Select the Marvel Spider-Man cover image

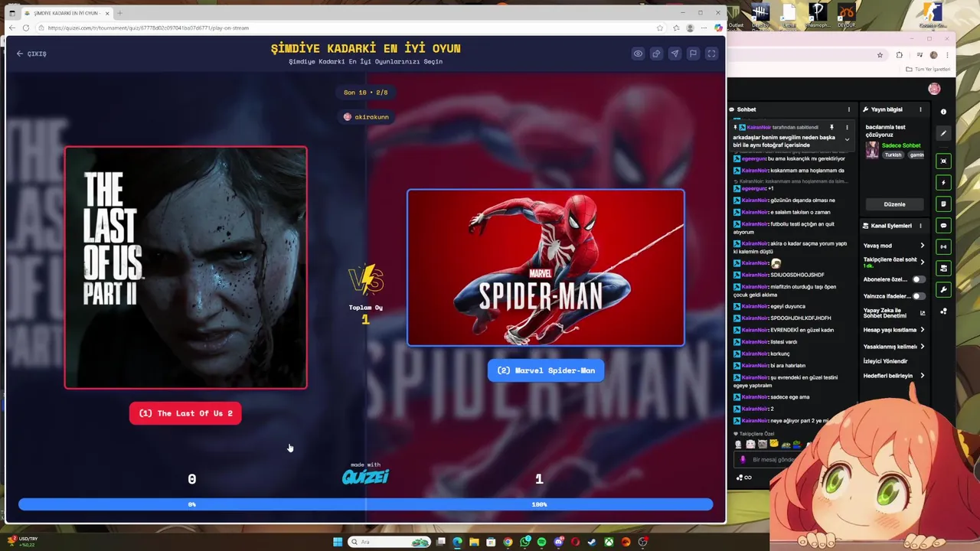pos(546,268)
